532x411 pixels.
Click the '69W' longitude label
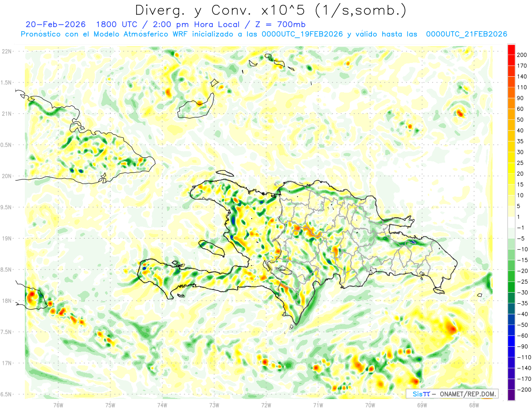click(422, 405)
